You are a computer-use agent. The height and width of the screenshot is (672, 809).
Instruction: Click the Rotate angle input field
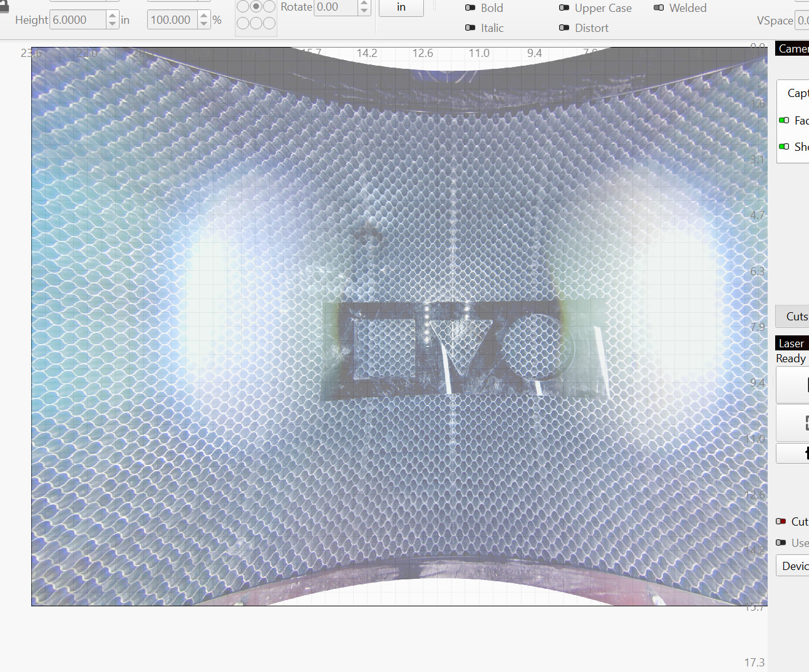pyautogui.click(x=335, y=8)
